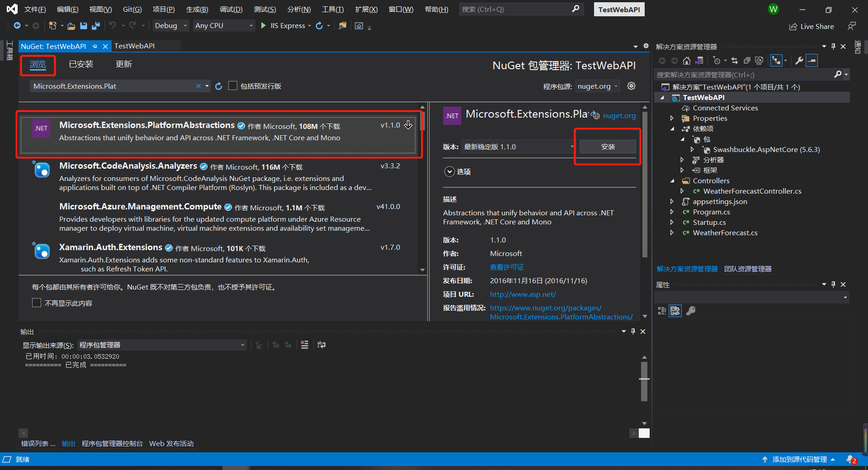Screen dimensions: 868x470
Task: Click the Solution Explorer Home icon
Action: coord(687,61)
